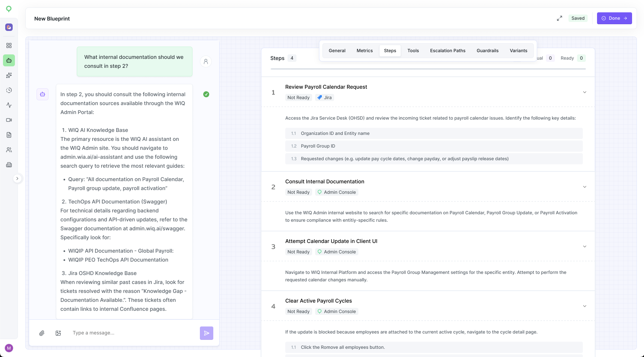Click Admin Console tag on Clear Active Payroll Cycles
The image size is (644, 357).
click(x=336, y=312)
